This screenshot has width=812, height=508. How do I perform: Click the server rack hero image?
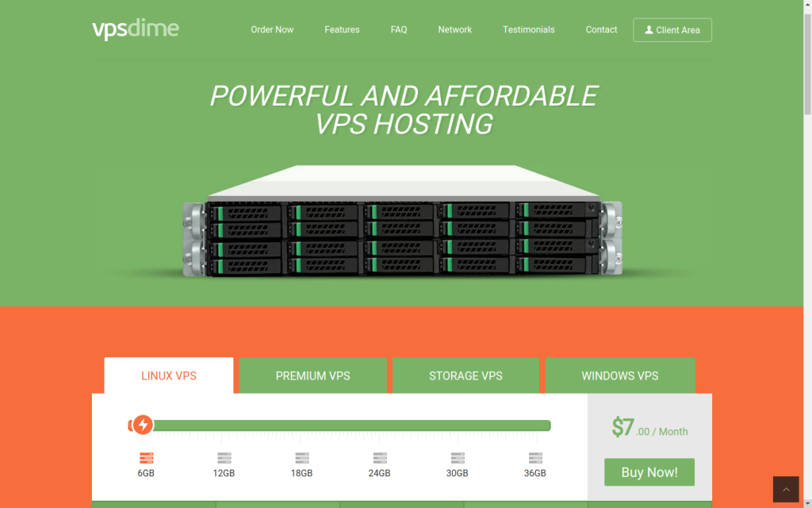click(403, 222)
